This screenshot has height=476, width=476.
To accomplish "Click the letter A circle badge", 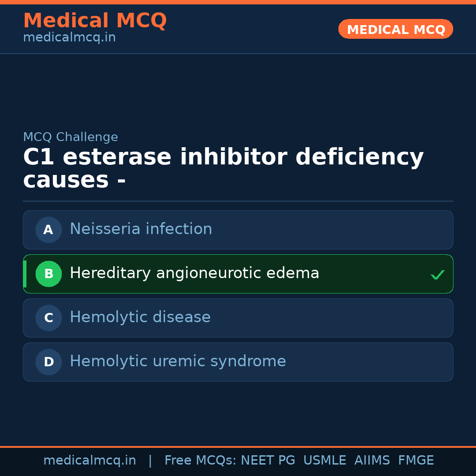I will tap(48, 230).
